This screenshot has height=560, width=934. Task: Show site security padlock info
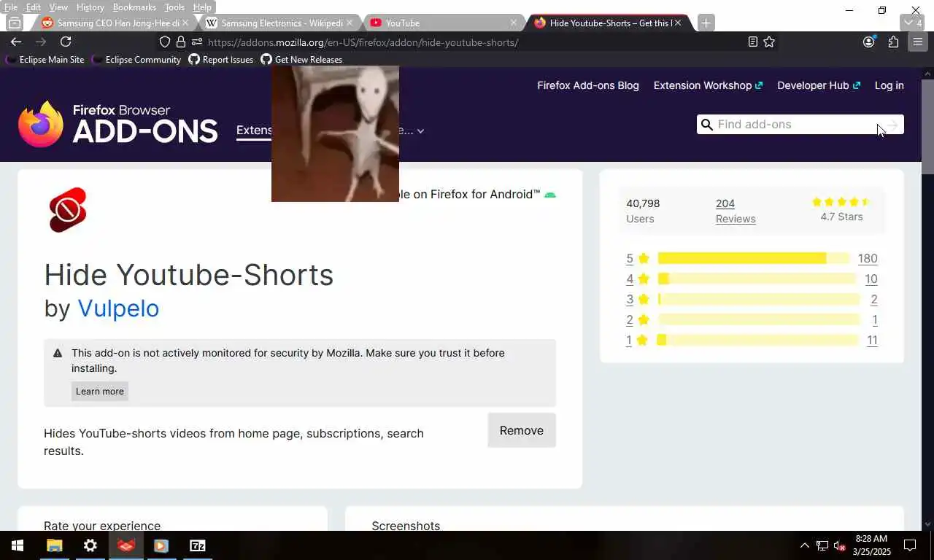[x=180, y=42]
